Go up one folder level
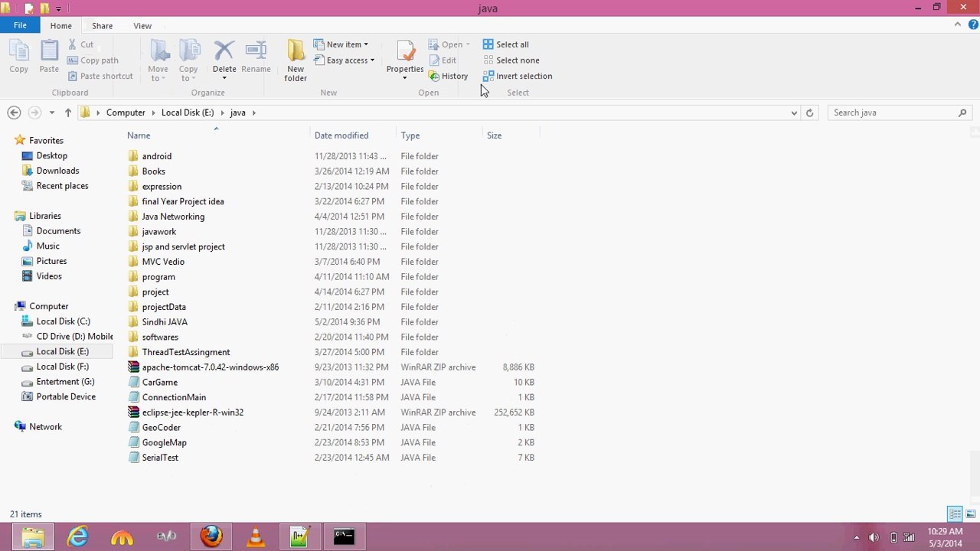Screen dimensions: 980x551 [x=67, y=112]
